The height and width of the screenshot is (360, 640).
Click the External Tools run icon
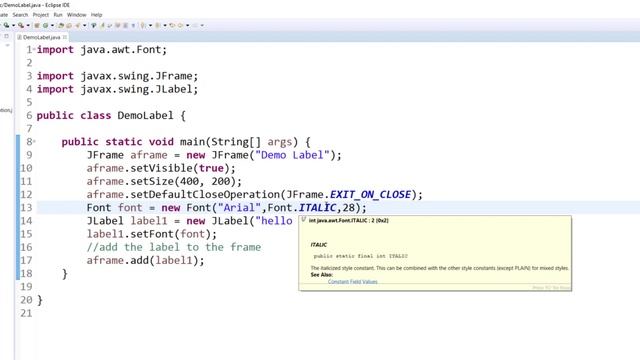pyautogui.click(x=21, y=25)
